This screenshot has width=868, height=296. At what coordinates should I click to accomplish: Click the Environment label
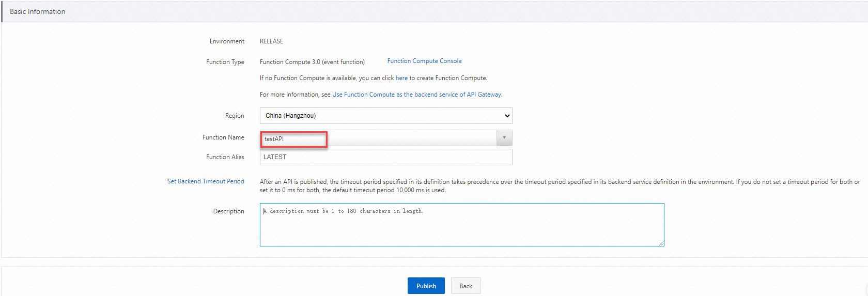(x=227, y=41)
